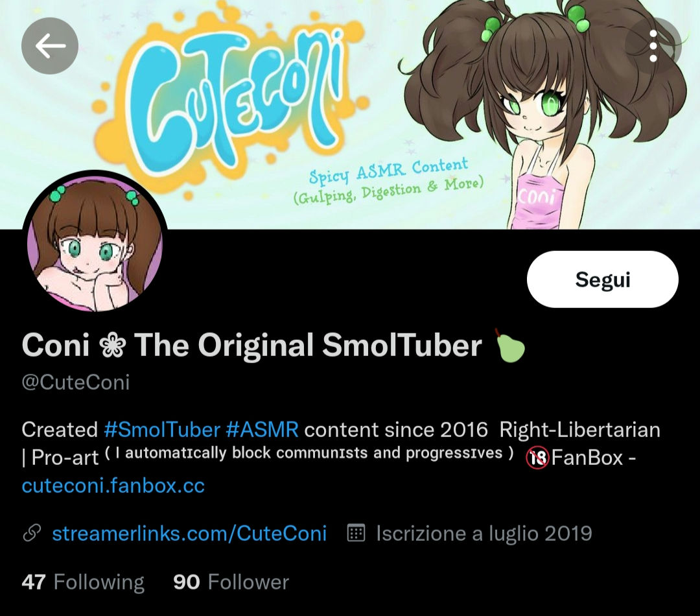Click the @CuteConi handle text
The width and height of the screenshot is (700, 616).
click(x=75, y=383)
